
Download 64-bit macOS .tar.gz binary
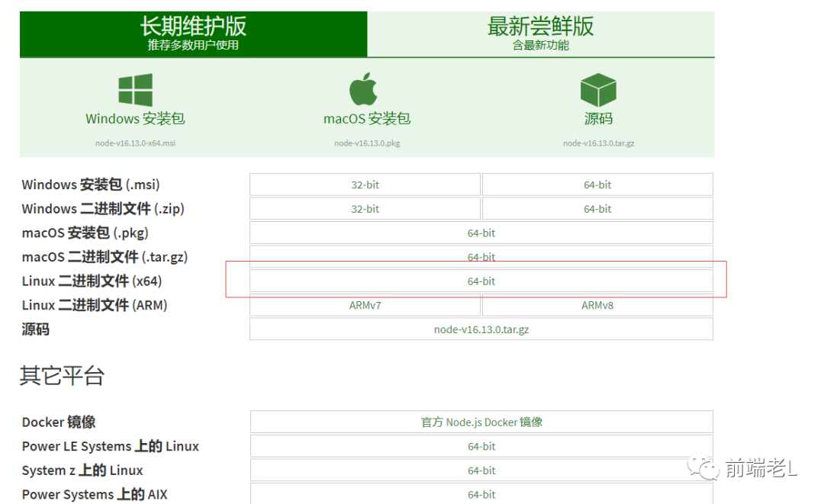point(481,257)
